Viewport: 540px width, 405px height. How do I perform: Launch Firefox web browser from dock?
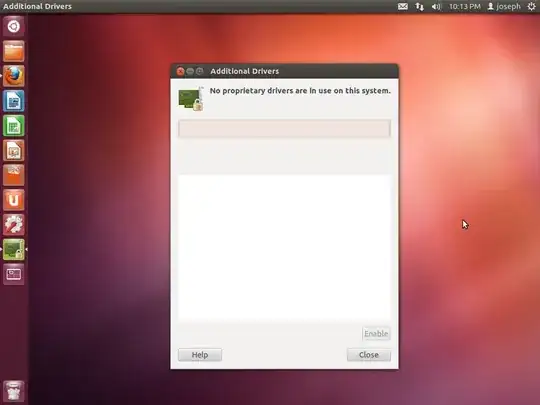(13, 76)
